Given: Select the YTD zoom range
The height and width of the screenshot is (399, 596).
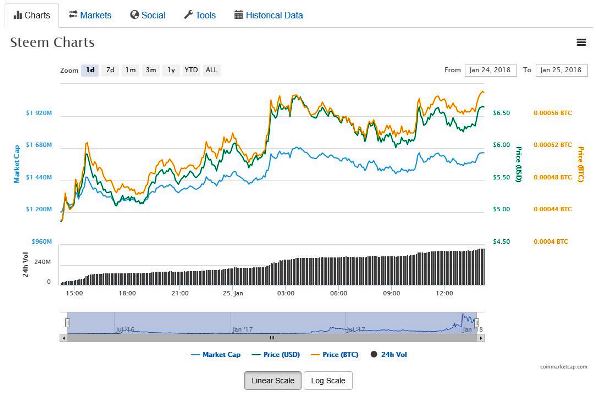Looking at the screenshot, I should 191,70.
